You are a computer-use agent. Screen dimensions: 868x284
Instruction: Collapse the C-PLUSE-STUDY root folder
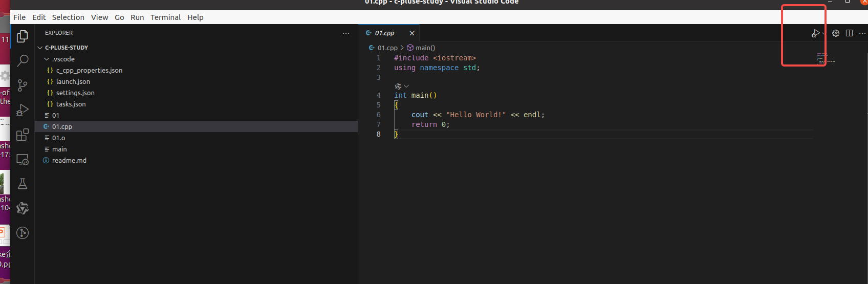pos(40,48)
